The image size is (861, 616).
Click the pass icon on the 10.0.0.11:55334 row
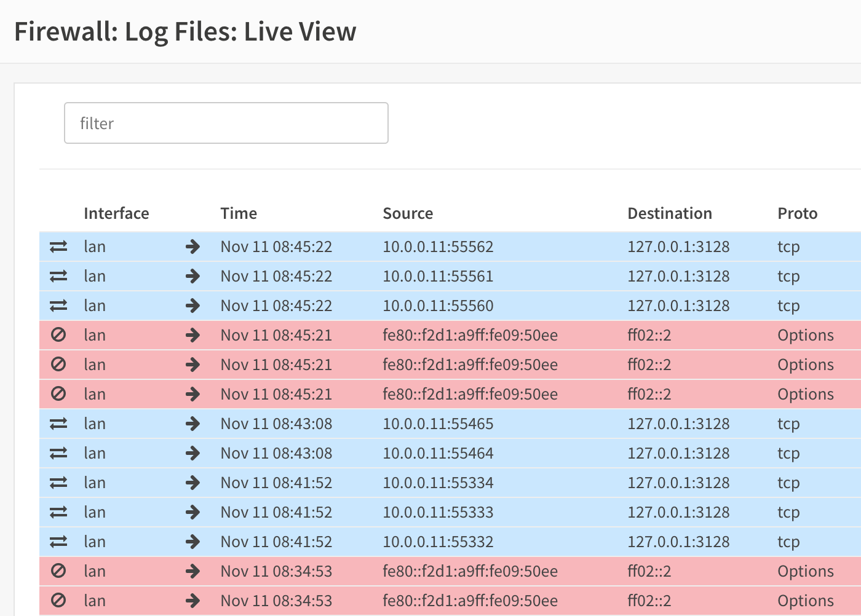(x=59, y=483)
